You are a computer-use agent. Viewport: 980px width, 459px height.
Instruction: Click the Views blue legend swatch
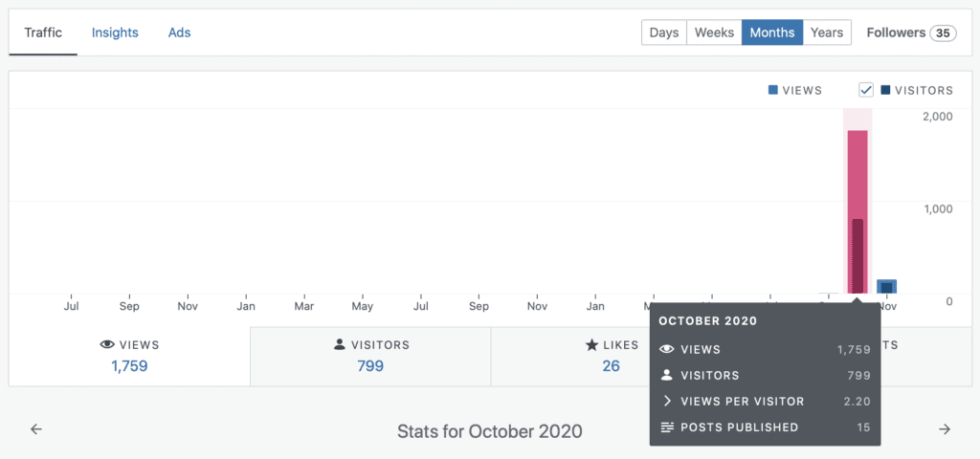[773, 90]
